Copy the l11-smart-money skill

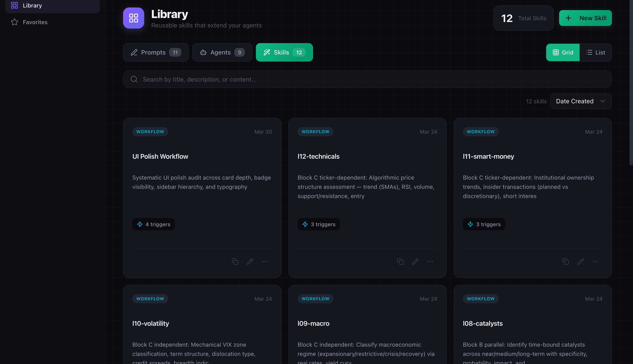click(x=566, y=262)
